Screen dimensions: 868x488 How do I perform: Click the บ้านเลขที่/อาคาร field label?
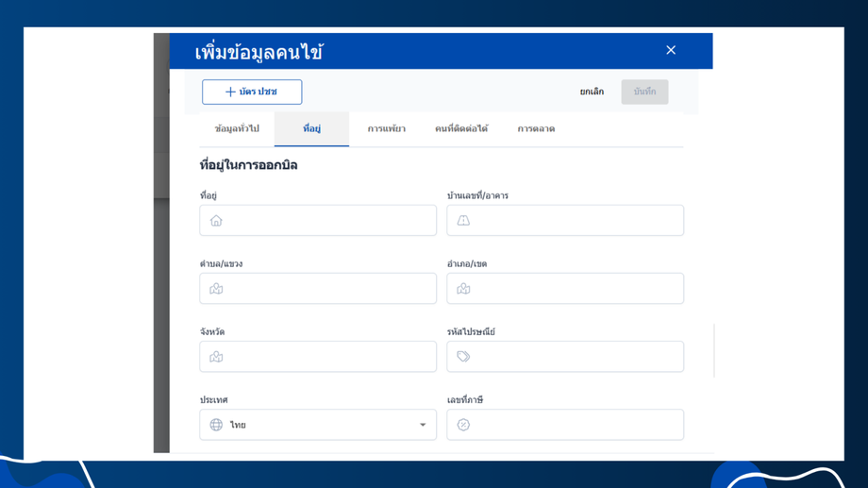tap(477, 195)
